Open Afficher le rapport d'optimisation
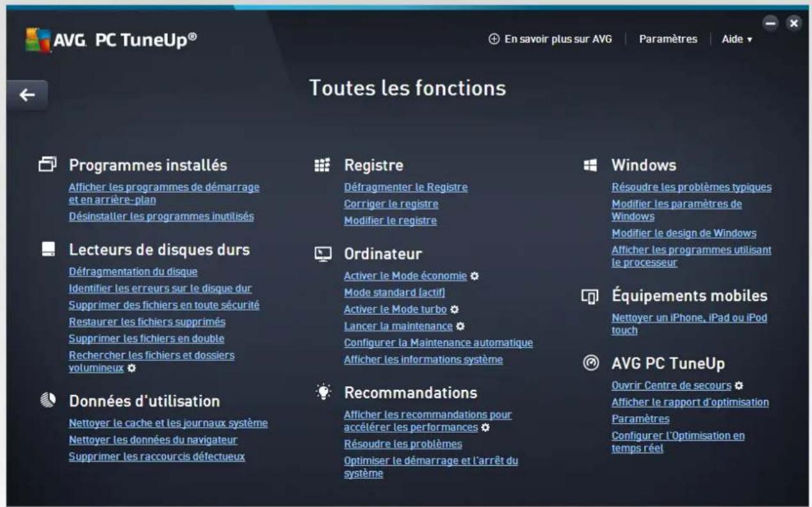The width and height of the screenshot is (812, 507). [690, 402]
